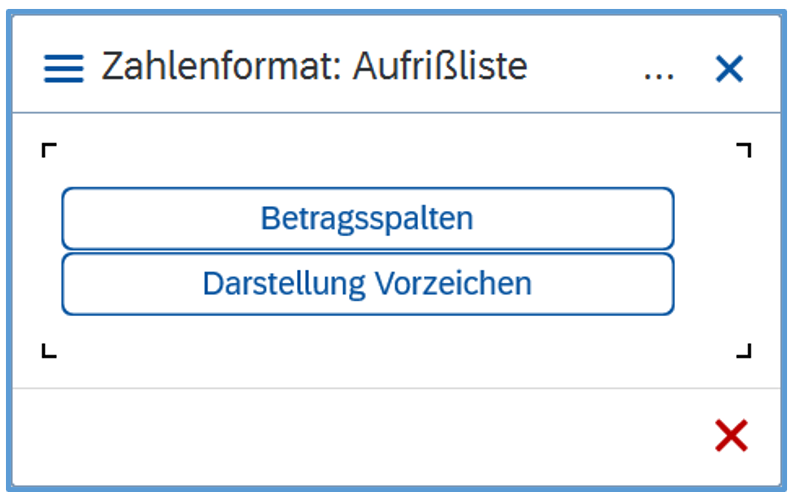Screen dimensions: 793x493
Task: Open Darstellung Vorzeichen sign display option
Action: point(367,284)
